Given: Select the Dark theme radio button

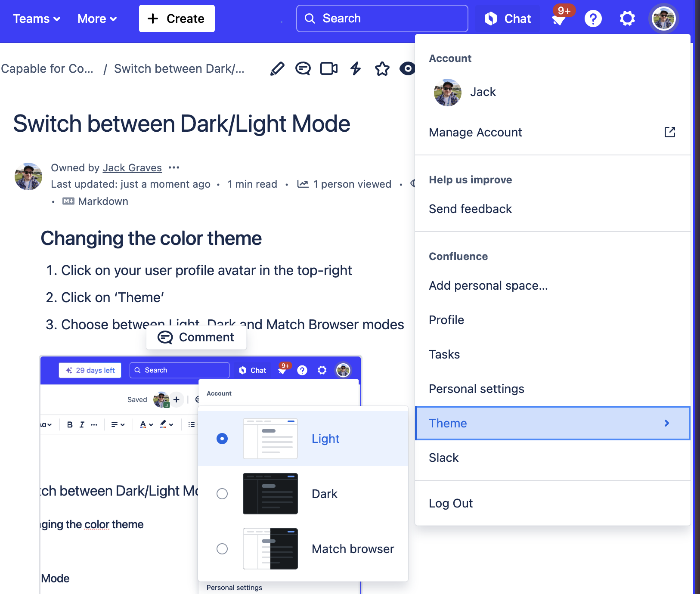Looking at the screenshot, I should (222, 494).
